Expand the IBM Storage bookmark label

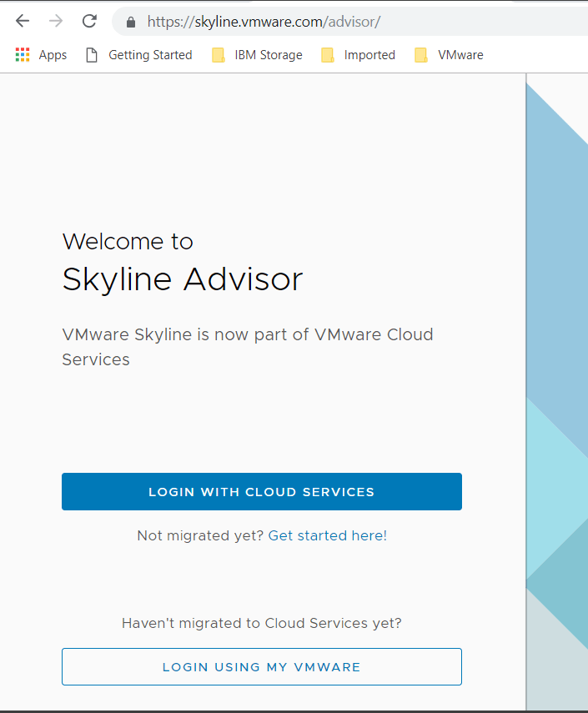(269, 55)
